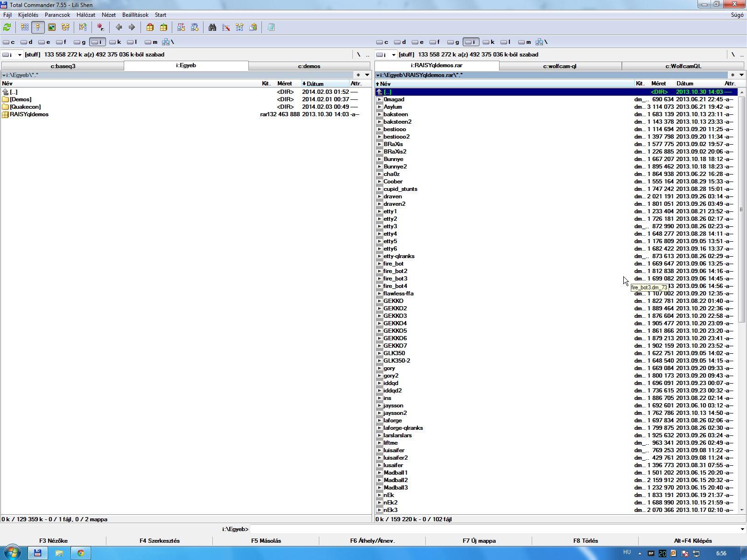Launch Chrome from the taskbar

pyautogui.click(x=81, y=553)
